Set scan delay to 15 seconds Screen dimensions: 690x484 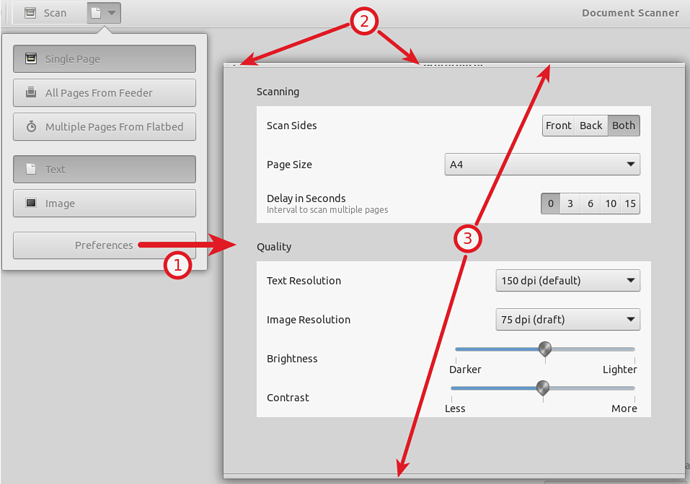(631, 204)
